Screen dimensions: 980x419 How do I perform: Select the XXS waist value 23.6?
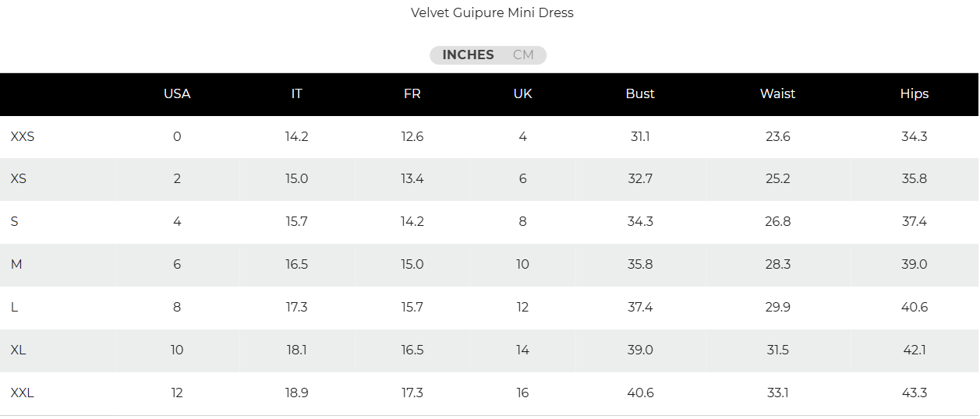(777, 136)
